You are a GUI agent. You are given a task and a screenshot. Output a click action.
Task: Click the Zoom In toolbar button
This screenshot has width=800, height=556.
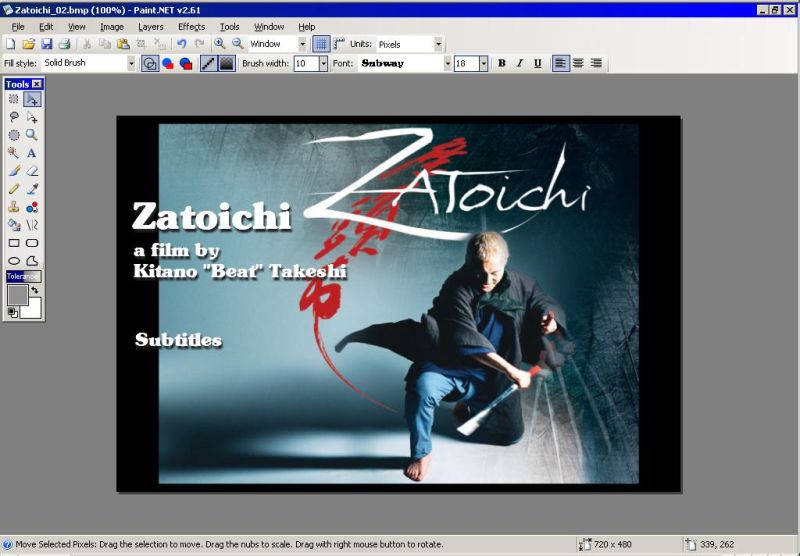point(219,44)
